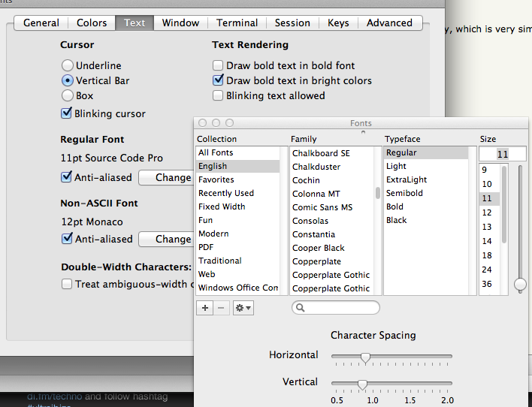Click Change button for Non-ASCII Font
Screen dimensions: 532x407
point(166,239)
